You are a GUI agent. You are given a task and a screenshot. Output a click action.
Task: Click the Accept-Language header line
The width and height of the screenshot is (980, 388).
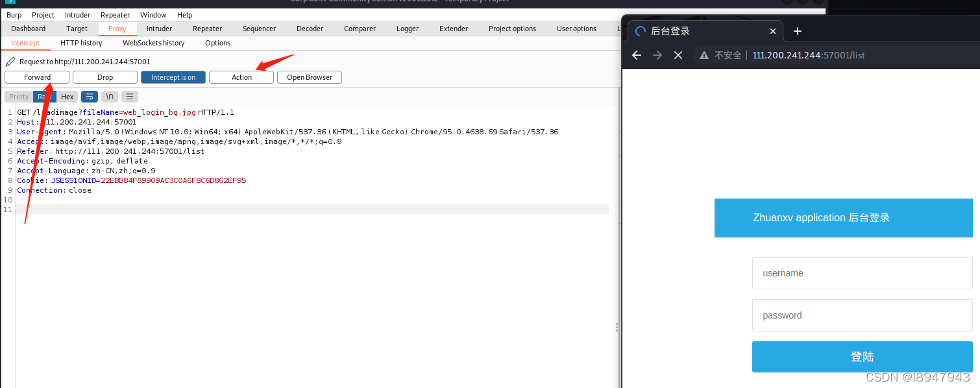(86, 171)
